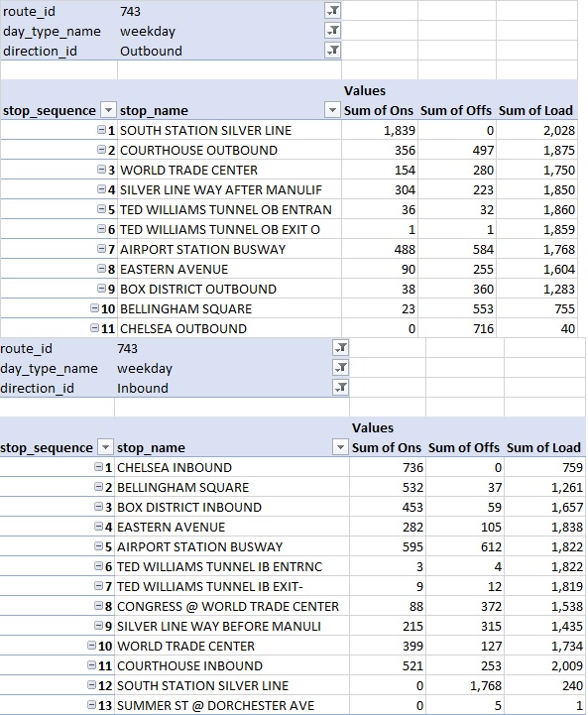Viewport: 588px width, 715px height.
Task: Collapse Chelsea Inbound row 1
Action: click(98, 467)
